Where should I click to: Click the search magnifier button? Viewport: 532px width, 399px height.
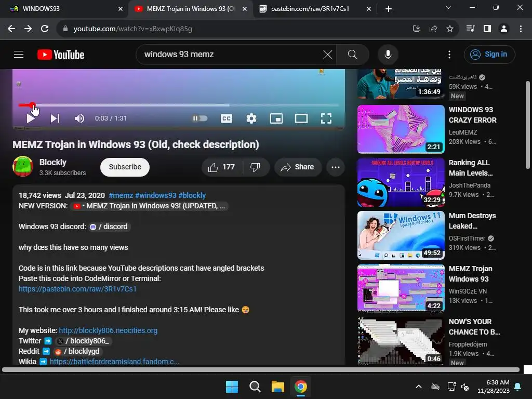353,54
